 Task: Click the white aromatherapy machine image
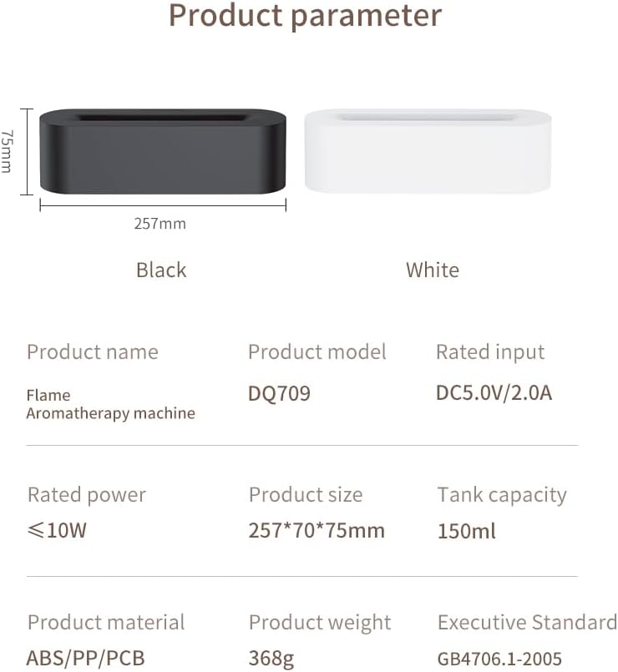pyautogui.click(x=428, y=151)
